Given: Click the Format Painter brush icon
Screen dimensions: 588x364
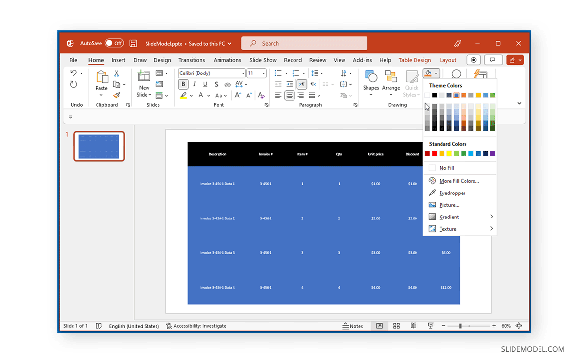Looking at the screenshot, I should 117,95.
